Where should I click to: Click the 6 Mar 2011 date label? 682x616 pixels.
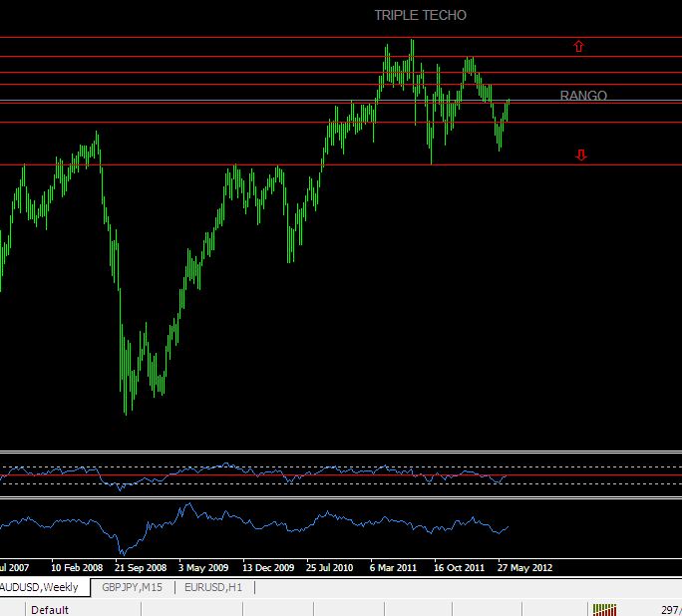pyautogui.click(x=394, y=567)
